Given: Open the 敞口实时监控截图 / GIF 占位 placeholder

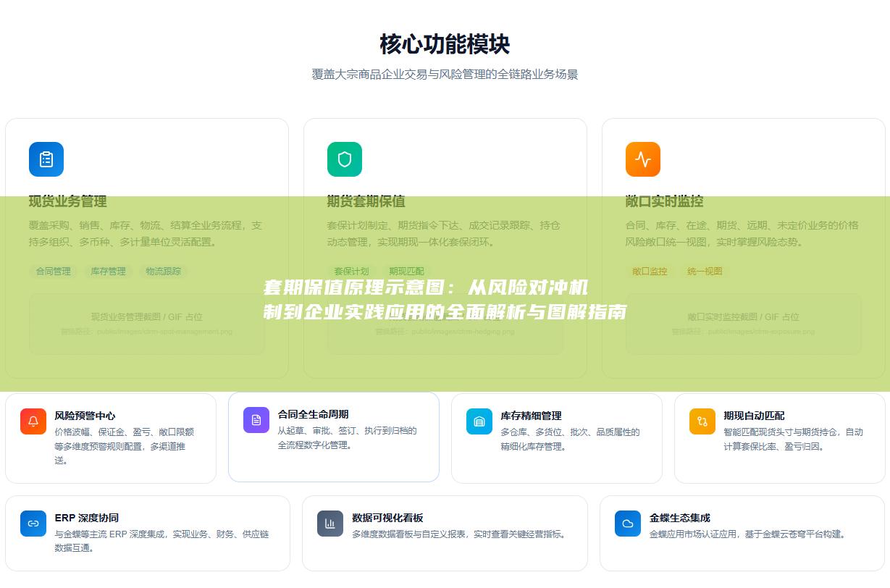Looking at the screenshot, I should 744,324.
